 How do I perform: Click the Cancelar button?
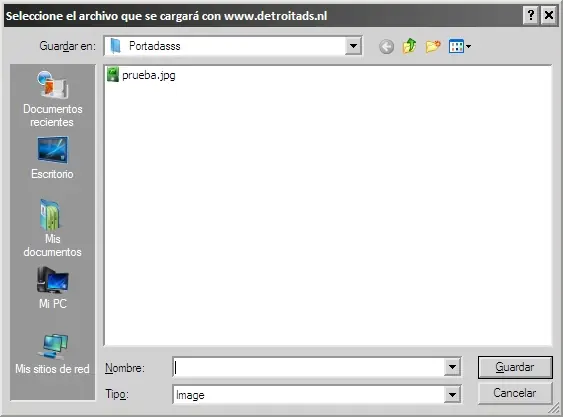[515, 393]
